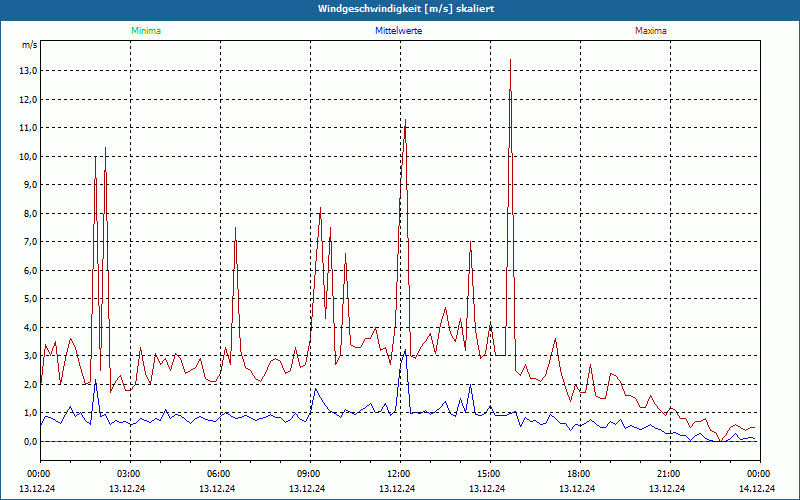Click the 09:00 time axis label
This screenshot has height=500, width=800.
[x=311, y=474]
